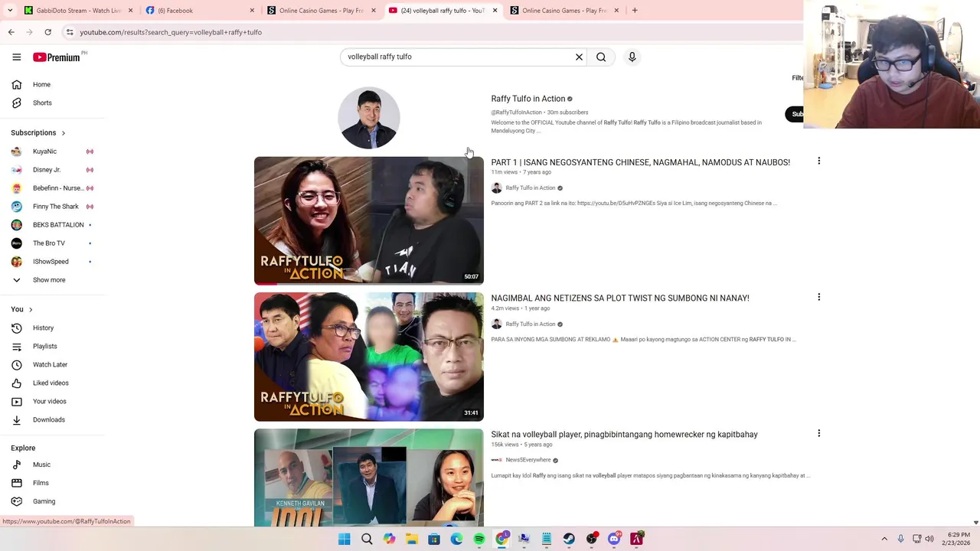Open the Windows Start menu

(x=344, y=540)
